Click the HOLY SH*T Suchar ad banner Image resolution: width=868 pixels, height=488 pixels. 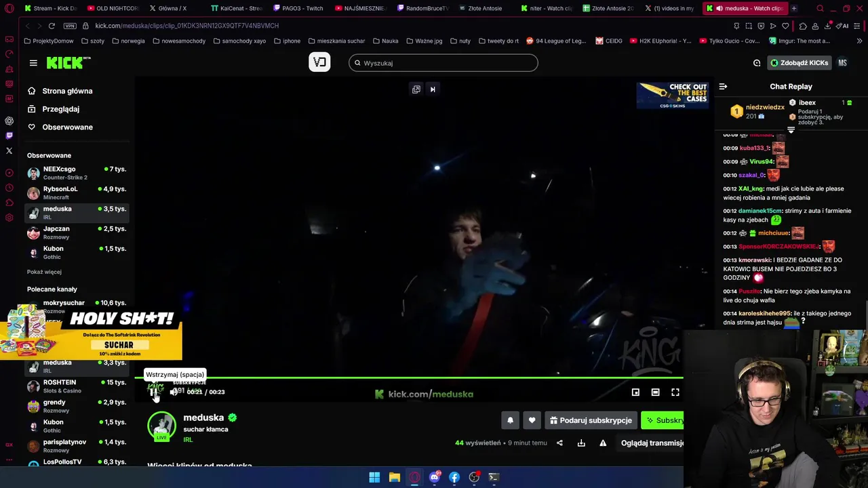click(91, 333)
